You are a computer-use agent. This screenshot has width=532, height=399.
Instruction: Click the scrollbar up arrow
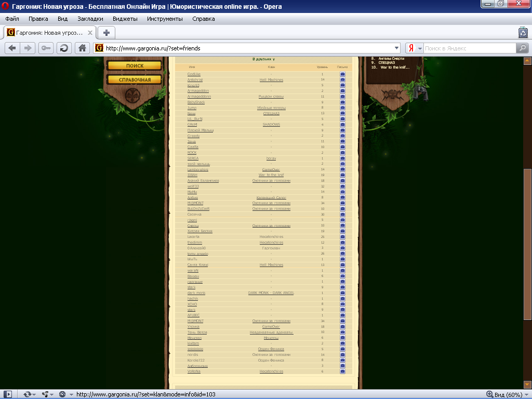click(x=527, y=61)
